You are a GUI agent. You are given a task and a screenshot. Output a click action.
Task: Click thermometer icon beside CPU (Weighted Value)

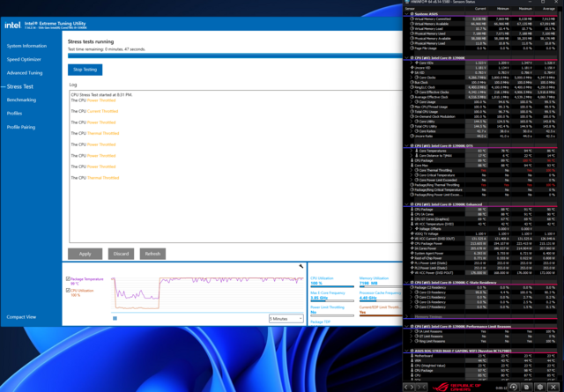click(412, 366)
